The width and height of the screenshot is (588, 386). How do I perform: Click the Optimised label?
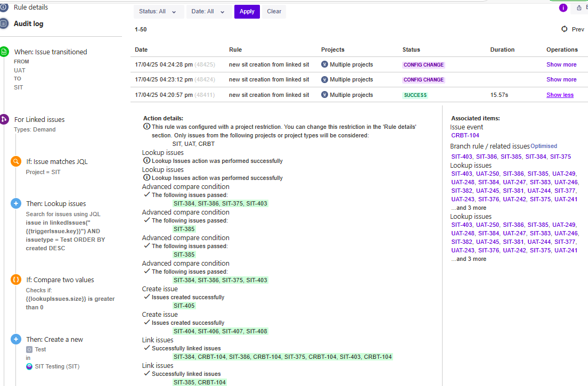[544, 146]
